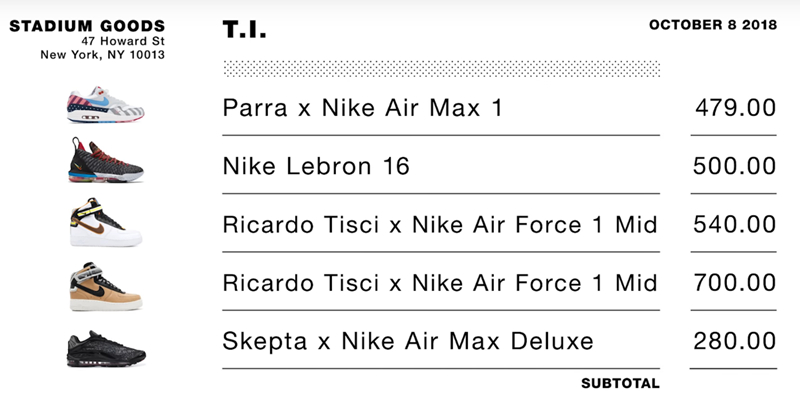Click the 700.00 price amount

coord(735,283)
